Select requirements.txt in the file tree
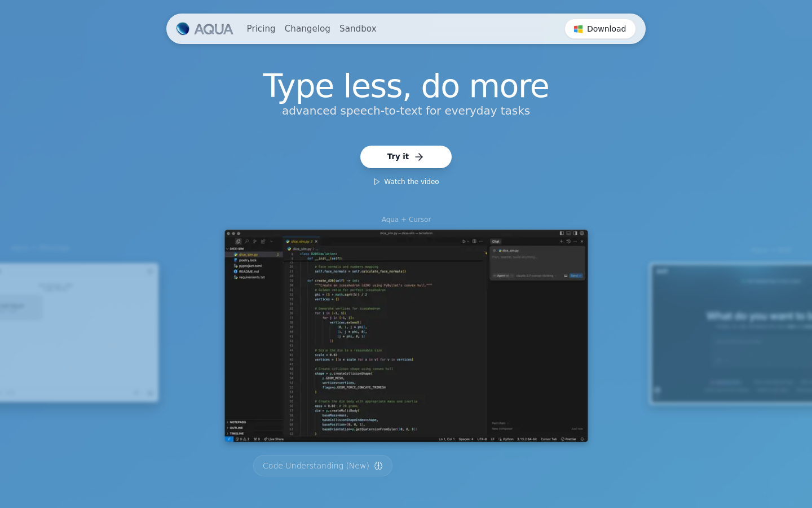The height and width of the screenshot is (508, 812). click(254, 277)
